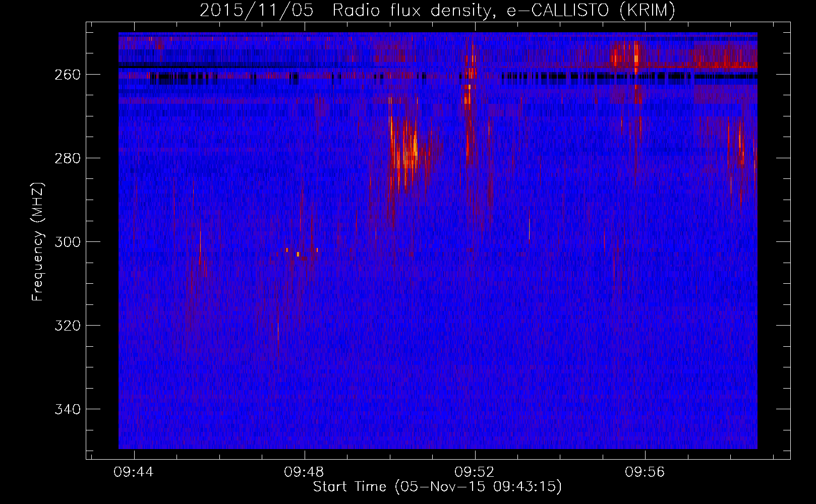Viewport: 816px width, 504px height.
Task: Click the 'Frequency (MHZ)' y-axis label
Action: pyautogui.click(x=38, y=241)
